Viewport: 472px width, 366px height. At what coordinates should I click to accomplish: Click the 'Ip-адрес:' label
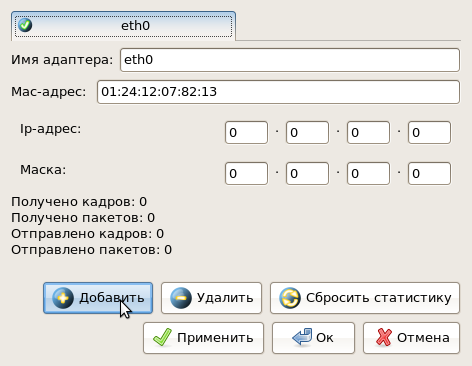click(x=51, y=129)
